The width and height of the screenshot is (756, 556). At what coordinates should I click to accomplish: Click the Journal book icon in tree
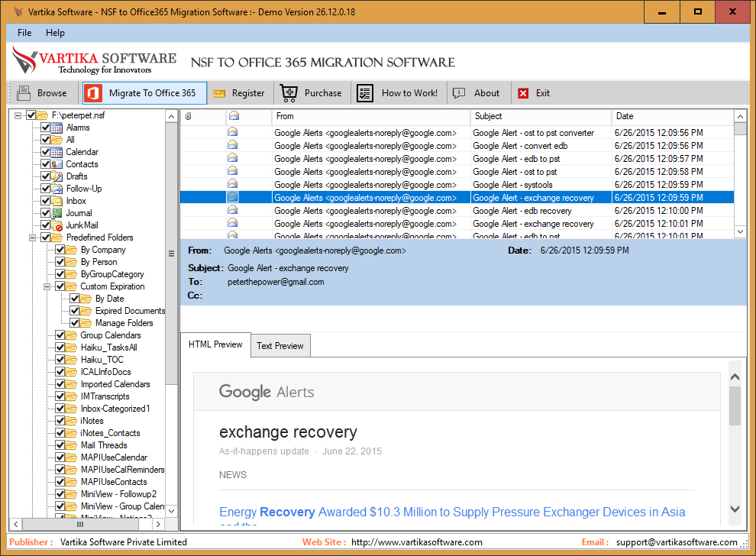[x=57, y=213]
